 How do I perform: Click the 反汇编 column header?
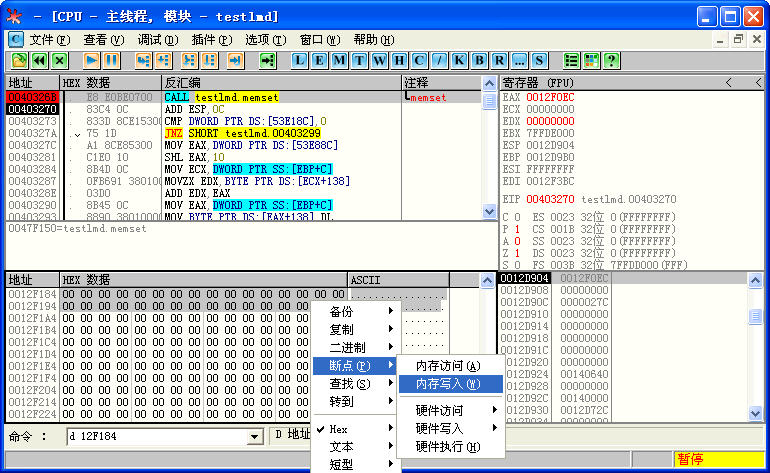point(282,83)
